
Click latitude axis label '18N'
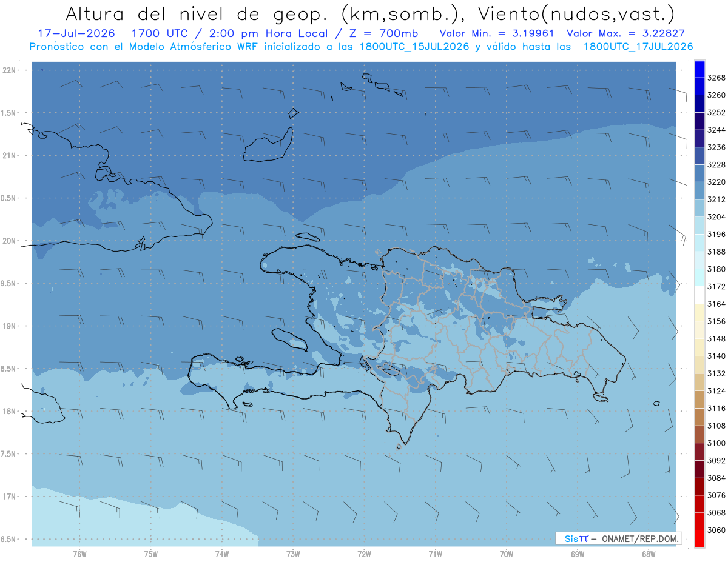coord(9,412)
